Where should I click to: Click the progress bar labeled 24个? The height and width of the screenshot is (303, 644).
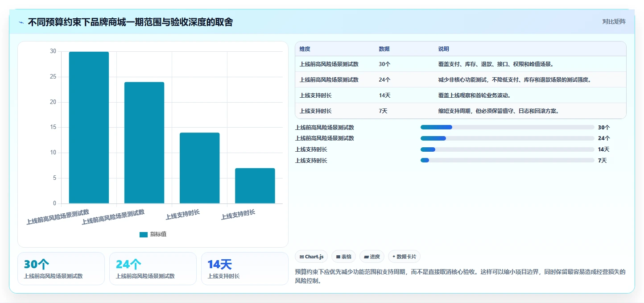click(x=507, y=138)
